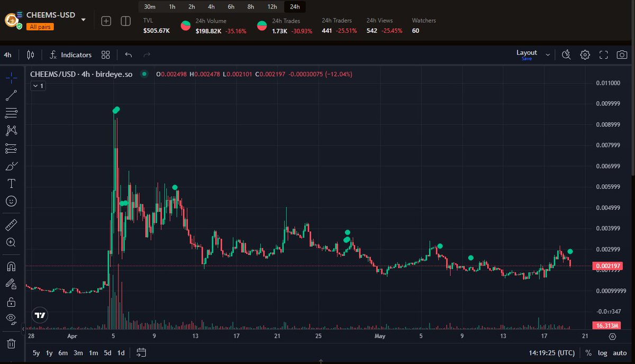The width and height of the screenshot is (635, 364).
Task: Collapse the indicator legend toggle
Action: point(38,85)
